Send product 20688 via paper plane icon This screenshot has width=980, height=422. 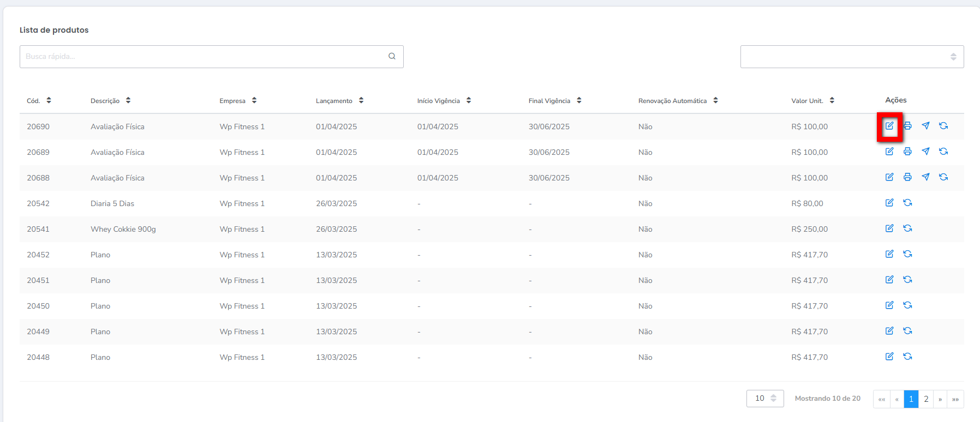[x=925, y=177]
